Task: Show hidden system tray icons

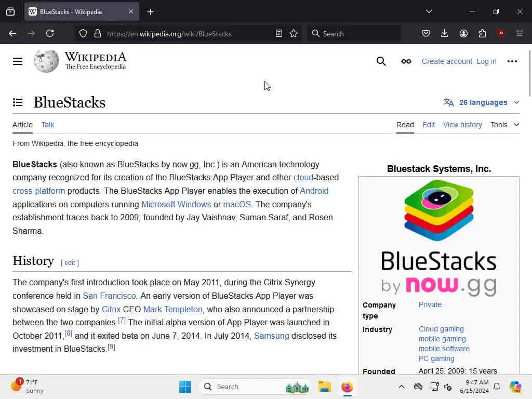Action: (x=402, y=387)
